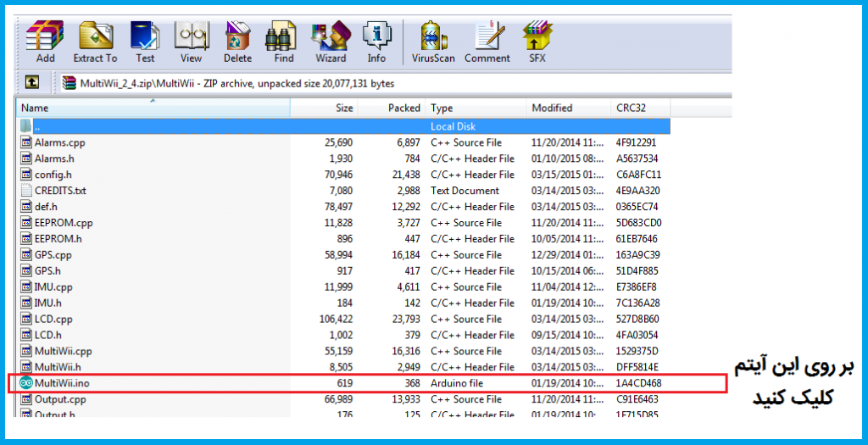Click size value 70,946
The height and width of the screenshot is (445, 868).
tap(339, 175)
